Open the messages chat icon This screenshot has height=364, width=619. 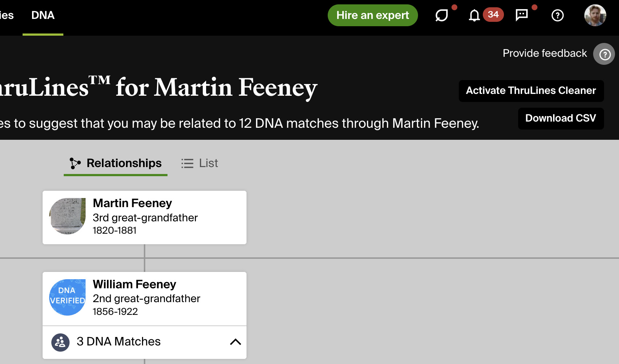(x=522, y=15)
